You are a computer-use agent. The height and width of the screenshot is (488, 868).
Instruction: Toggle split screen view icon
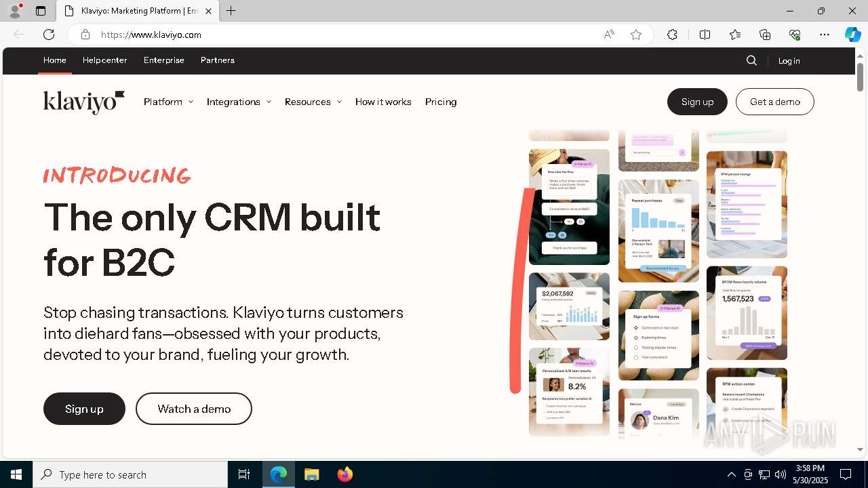(705, 35)
